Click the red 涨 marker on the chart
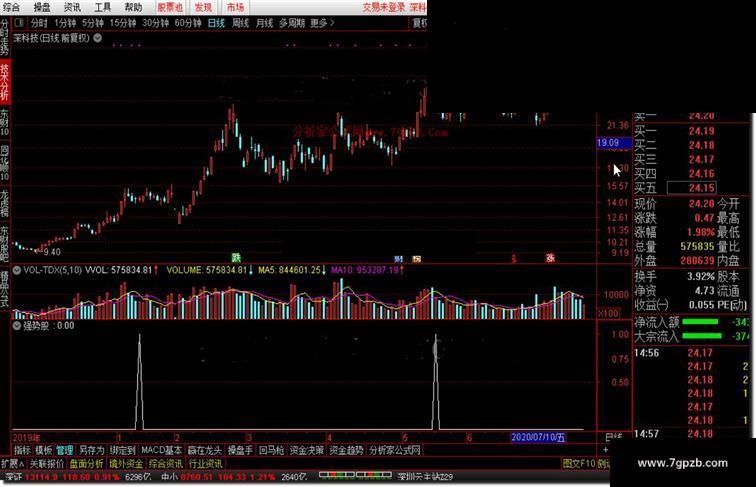This screenshot has height=487, width=756. tap(550, 258)
